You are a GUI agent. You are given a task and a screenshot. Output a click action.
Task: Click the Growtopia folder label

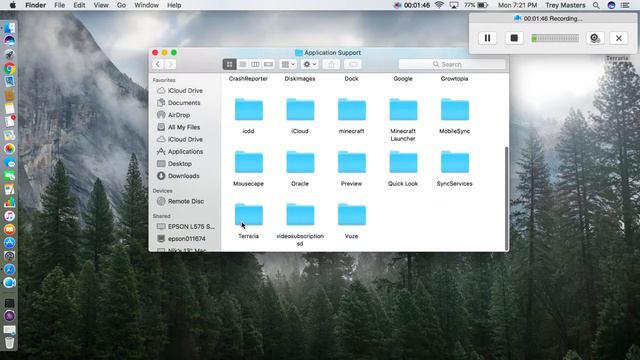pos(454,79)
